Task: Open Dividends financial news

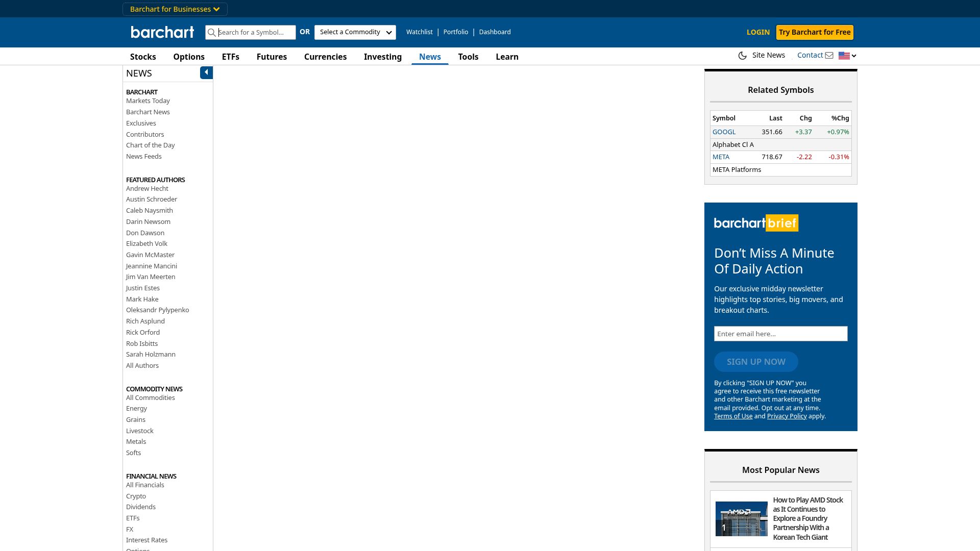Action: pyautogui.click(x=141, y=507)
